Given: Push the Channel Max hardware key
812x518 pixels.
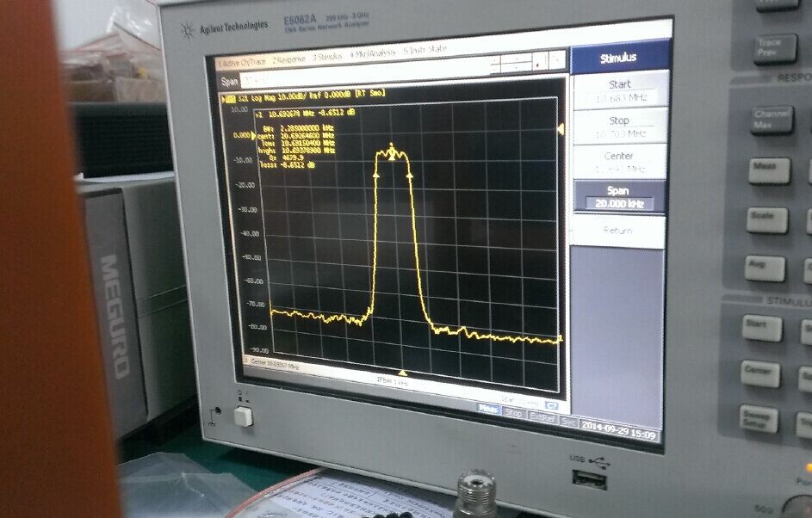Looking at the screenshot, I should click(772, 120).
